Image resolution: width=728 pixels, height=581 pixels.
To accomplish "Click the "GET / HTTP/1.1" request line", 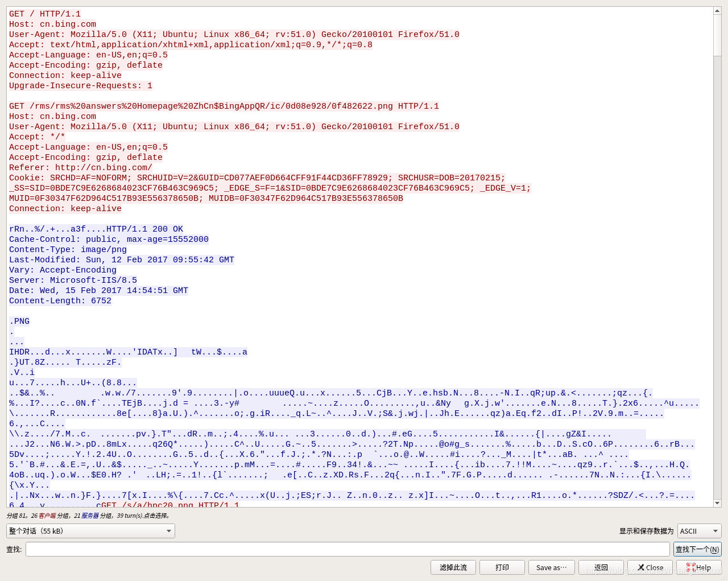I will tap(45, 14).
